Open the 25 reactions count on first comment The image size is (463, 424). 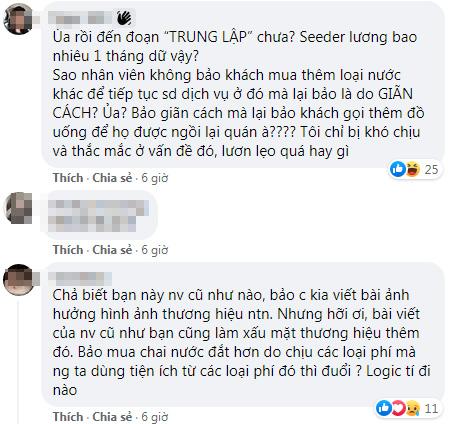click(x=431, y=170)
